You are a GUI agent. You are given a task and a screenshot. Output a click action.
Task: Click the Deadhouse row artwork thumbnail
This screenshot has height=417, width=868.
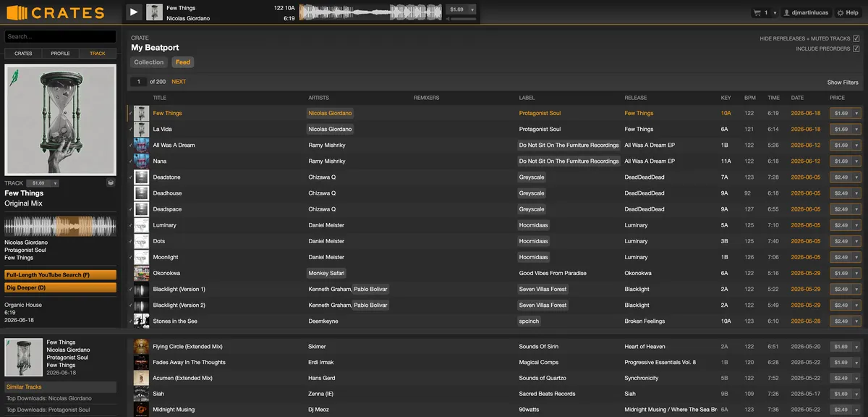tap(141, 193)
